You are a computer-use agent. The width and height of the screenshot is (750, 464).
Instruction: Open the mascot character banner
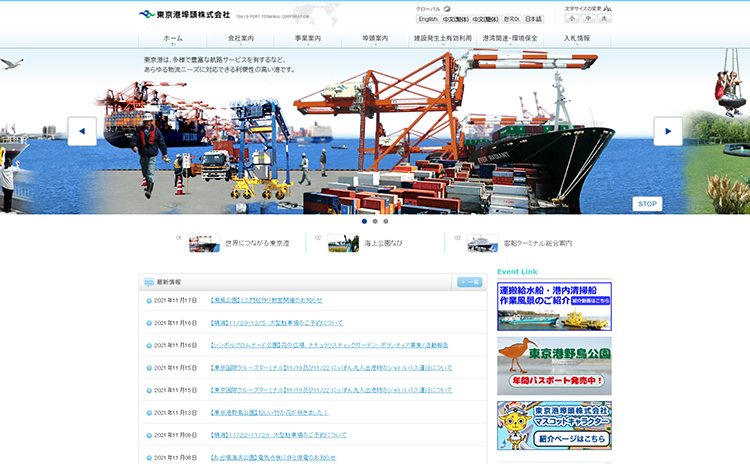point(554,425)
